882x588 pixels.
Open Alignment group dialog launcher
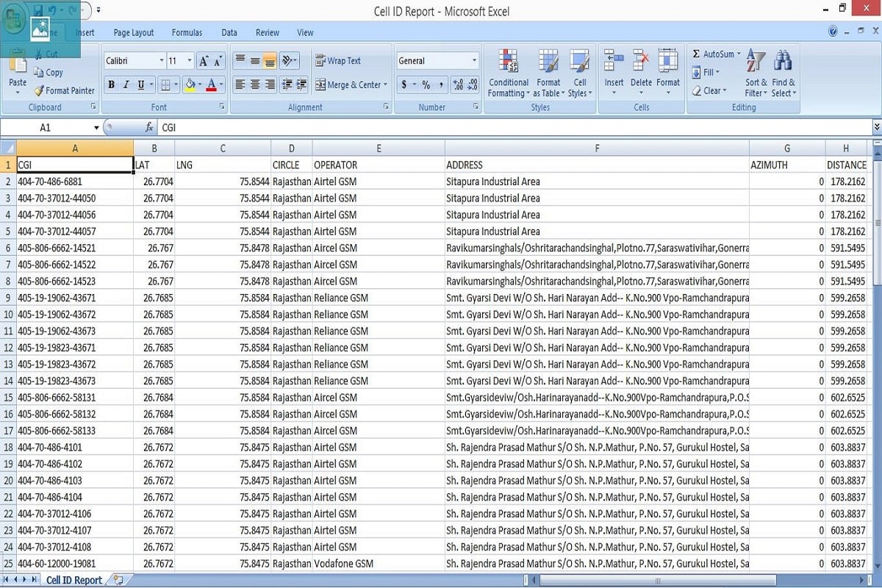pyautogui.click(x=387, y=107)
